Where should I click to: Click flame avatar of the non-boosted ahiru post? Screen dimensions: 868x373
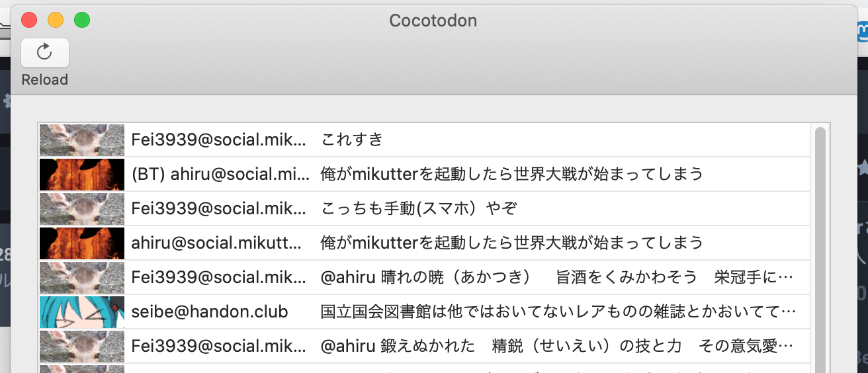tap(82, 243)
